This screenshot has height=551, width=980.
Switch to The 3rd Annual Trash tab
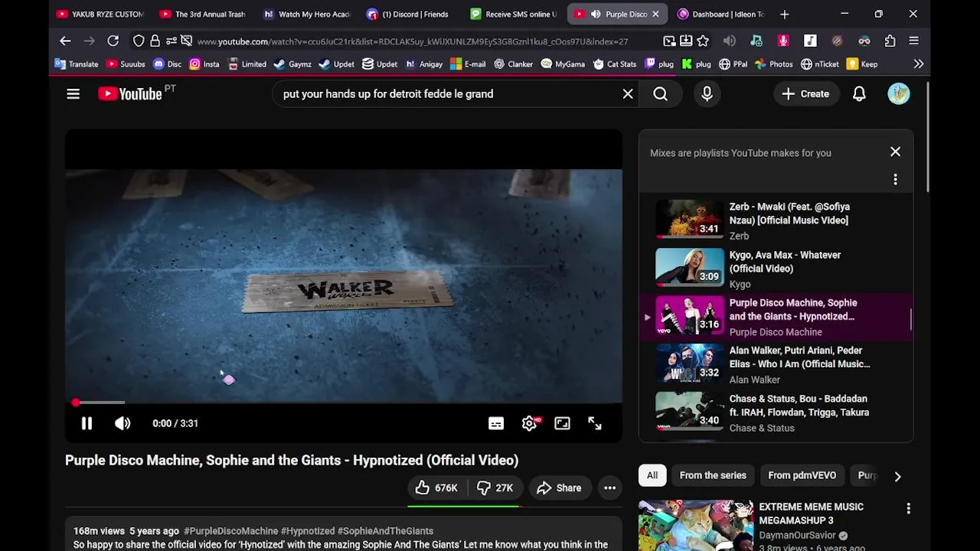coord(203,14)
